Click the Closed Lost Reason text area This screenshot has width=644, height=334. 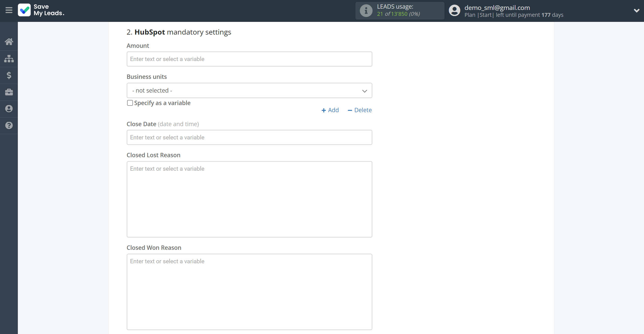click(249, 199)
